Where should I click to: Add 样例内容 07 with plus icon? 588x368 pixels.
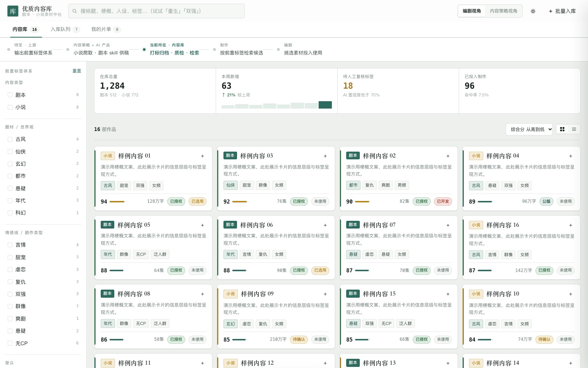point(448,225)
